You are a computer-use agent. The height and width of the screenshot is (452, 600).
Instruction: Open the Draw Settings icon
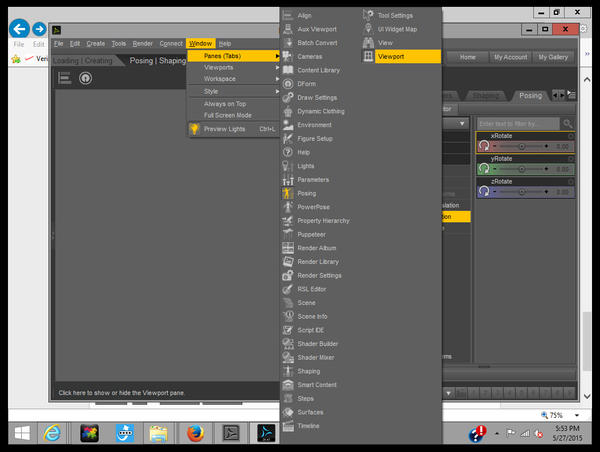pyautogui.click(x=288, y=98)
